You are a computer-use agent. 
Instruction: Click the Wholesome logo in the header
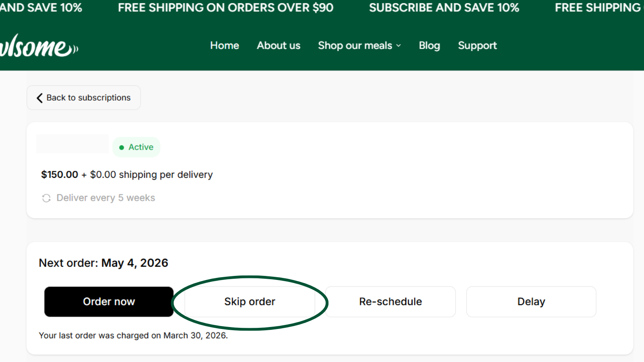[x=38, y=46]
